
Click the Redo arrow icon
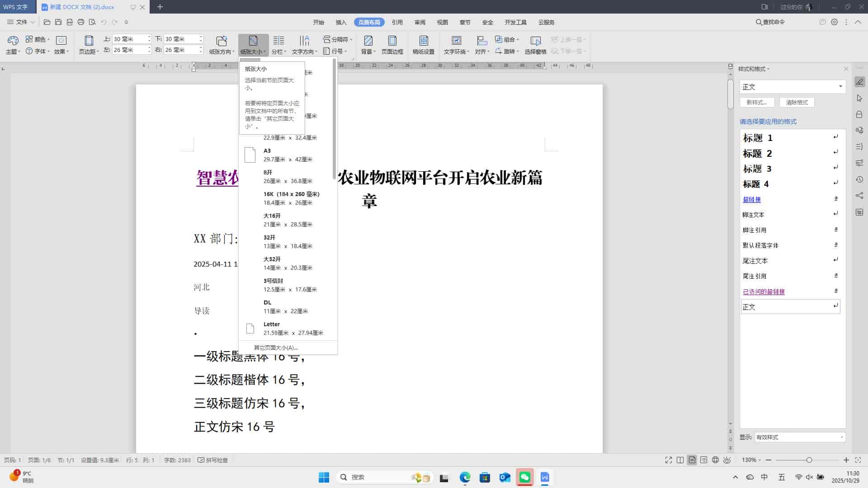(x=115, y=22)
